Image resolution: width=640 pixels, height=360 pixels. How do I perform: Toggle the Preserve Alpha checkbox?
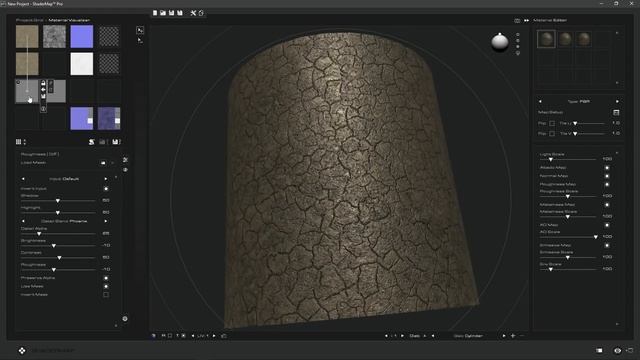click(106, 278)
